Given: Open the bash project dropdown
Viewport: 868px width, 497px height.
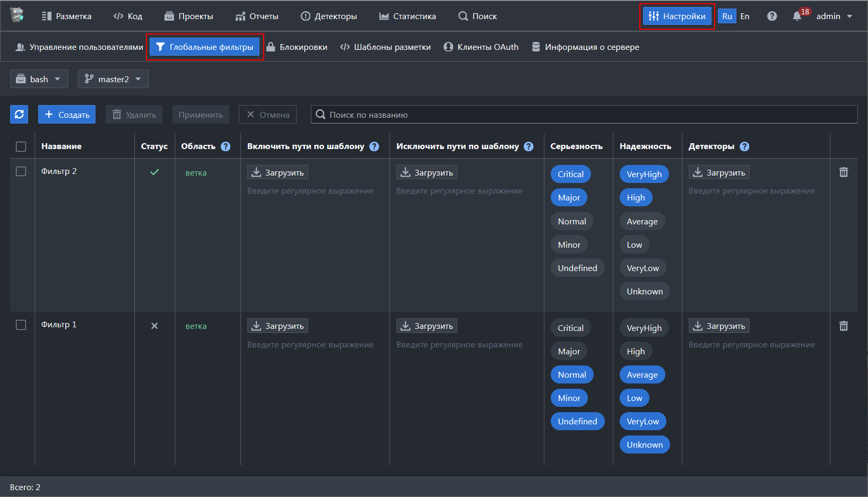Looking at the screenshot, I should click(39, 79).
